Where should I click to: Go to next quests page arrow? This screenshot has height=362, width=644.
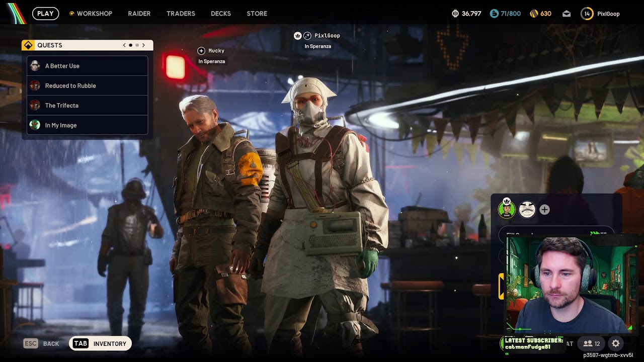pos(143,45)
